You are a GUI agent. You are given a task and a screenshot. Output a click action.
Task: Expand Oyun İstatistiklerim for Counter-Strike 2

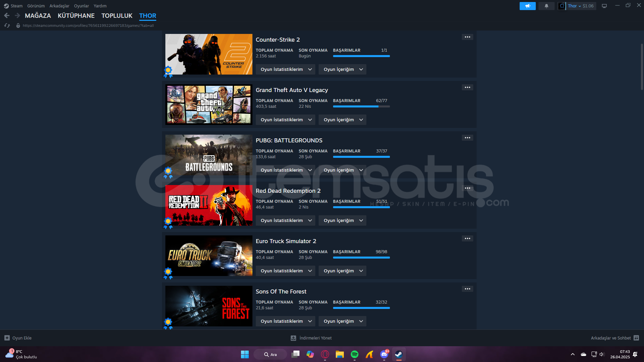point(285,69)
